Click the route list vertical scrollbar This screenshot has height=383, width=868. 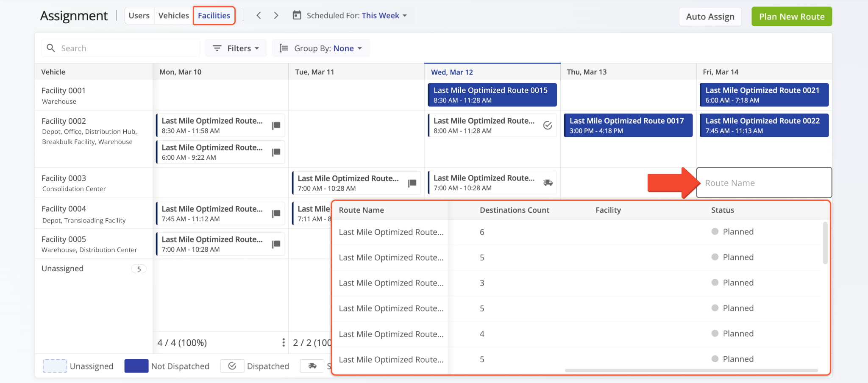coord(825,243)
